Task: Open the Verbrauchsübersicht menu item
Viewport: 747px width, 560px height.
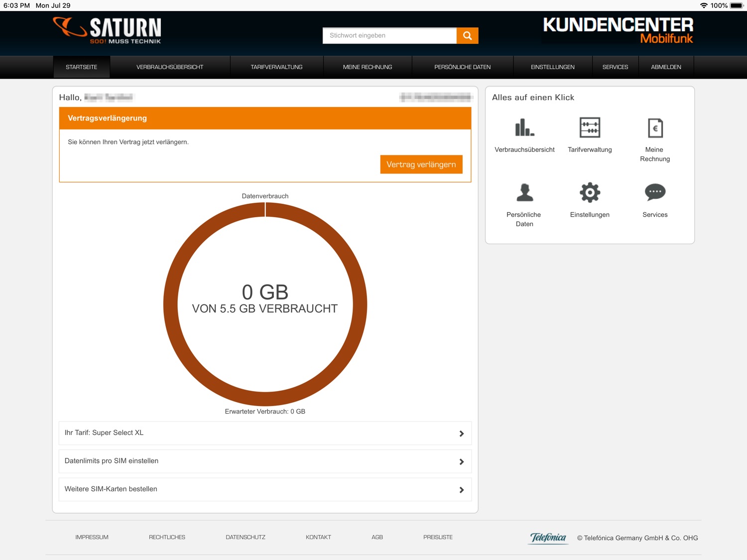Action: tap(170, 67)
